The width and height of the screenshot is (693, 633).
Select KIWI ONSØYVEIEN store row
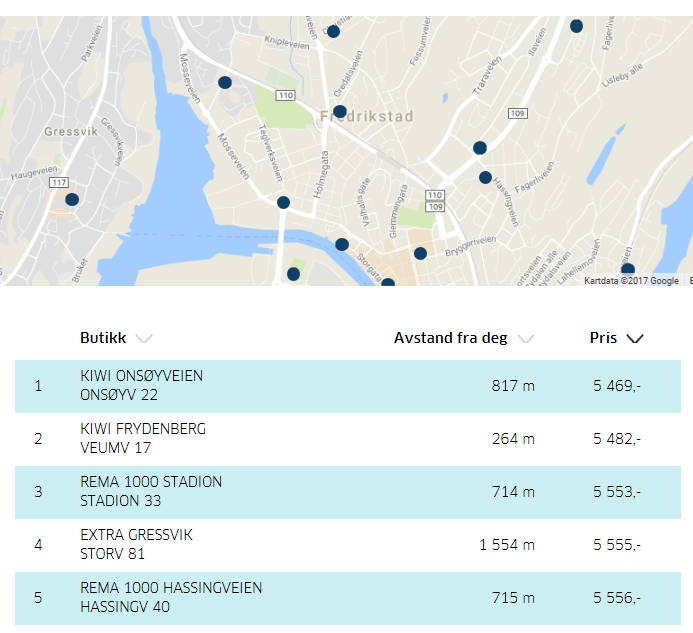(348, 386)
